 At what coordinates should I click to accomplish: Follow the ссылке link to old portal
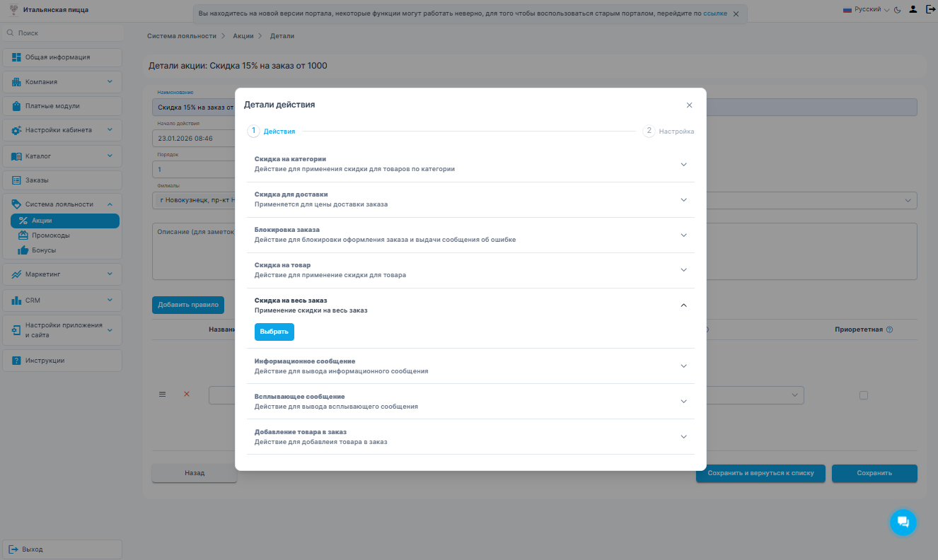[x=714, y=13]
